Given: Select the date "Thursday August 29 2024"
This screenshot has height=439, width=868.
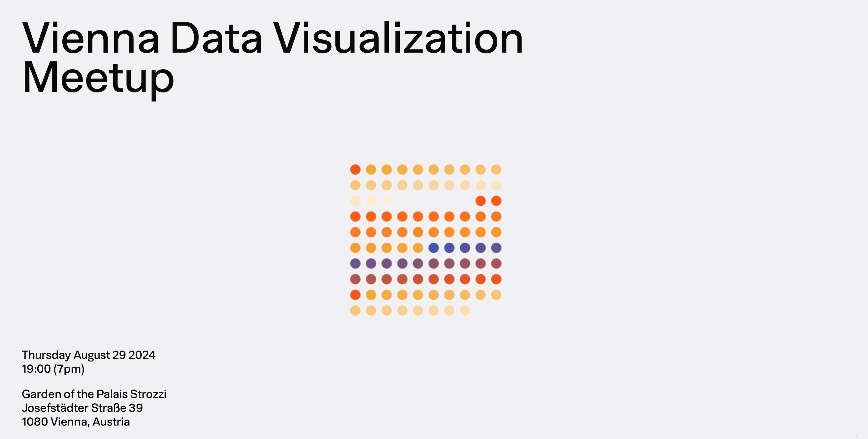Looking at the screenshot, I should (89, 355).
